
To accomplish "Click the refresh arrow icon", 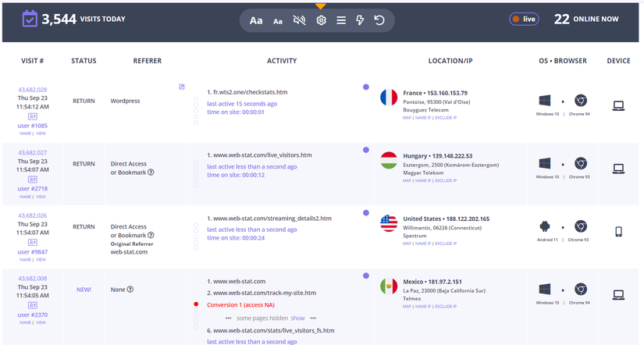I will click(x=379, y=20).
